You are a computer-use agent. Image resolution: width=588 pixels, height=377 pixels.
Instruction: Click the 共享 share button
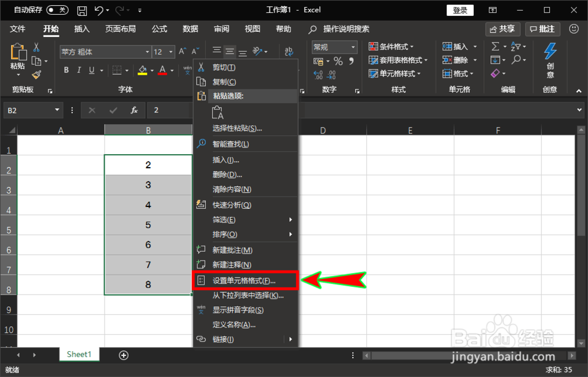(503, 29)
